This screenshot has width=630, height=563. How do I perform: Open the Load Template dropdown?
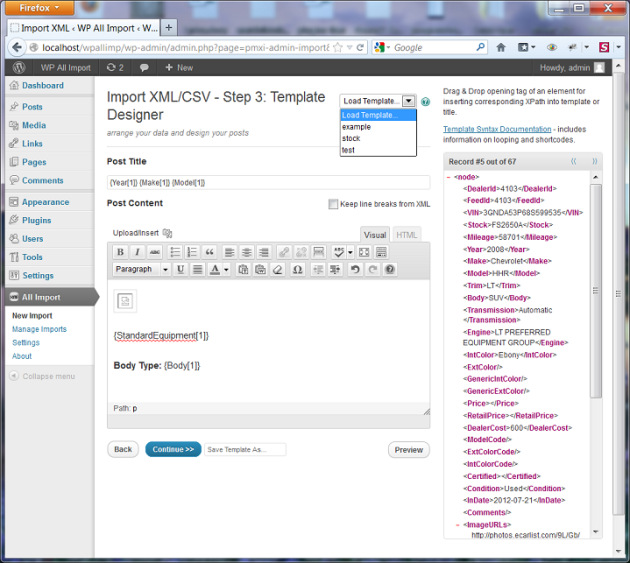(x=378, y=101)
